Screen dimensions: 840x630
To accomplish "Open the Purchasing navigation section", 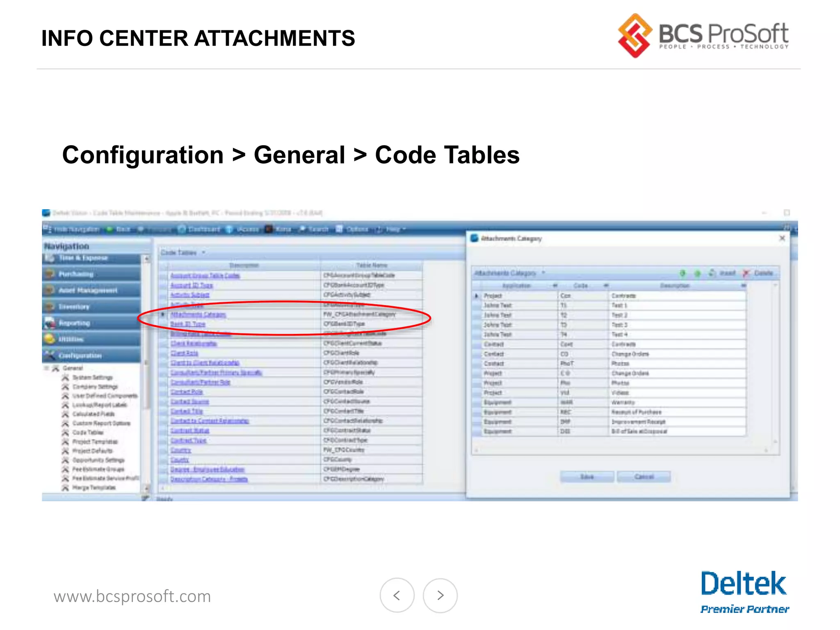I will click(91, 274).
